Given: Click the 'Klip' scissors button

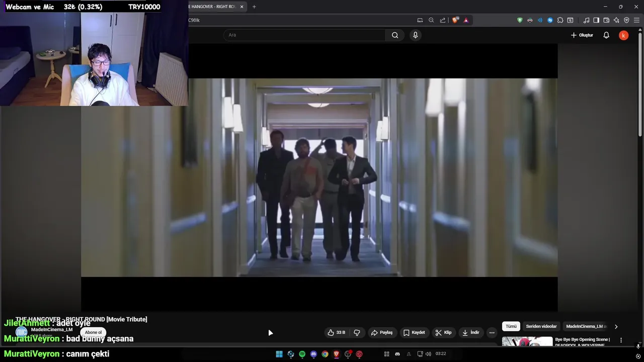Looking at the screenshot, I should 443,332.
